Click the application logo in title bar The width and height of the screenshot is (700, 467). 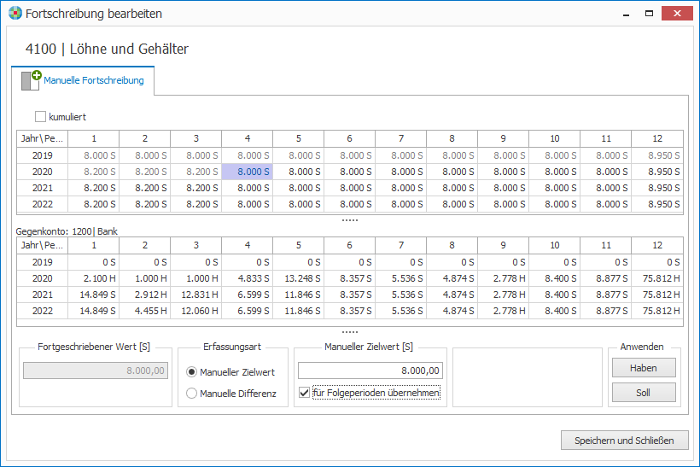15,13
